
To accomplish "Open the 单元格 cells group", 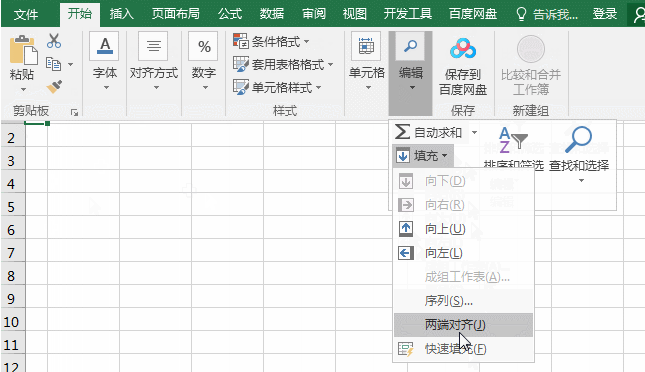I will pos(367,62).
